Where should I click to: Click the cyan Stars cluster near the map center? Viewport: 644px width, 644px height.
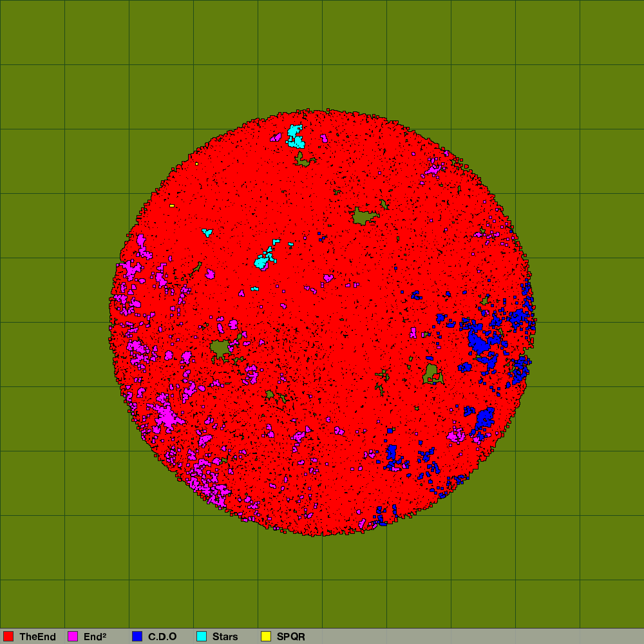262,261
